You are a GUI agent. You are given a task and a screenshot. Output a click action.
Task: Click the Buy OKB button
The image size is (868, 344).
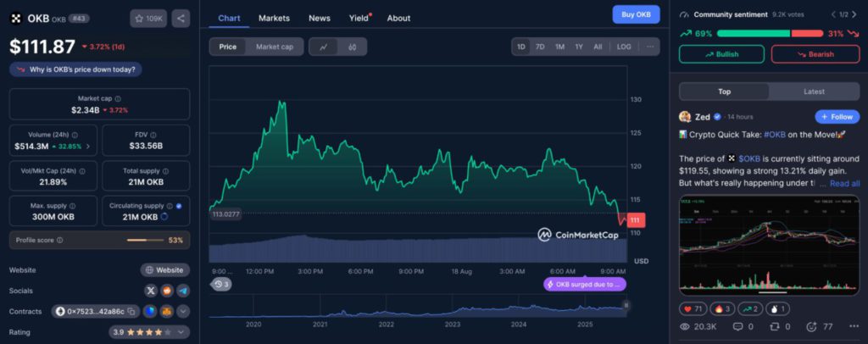tap(636, 14)
